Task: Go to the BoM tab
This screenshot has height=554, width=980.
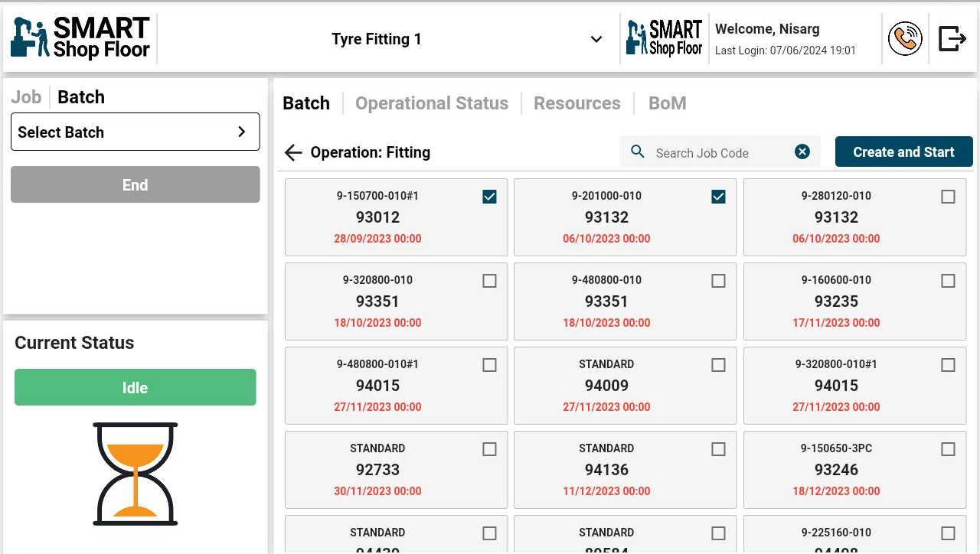Action: (x=667, y=103)
